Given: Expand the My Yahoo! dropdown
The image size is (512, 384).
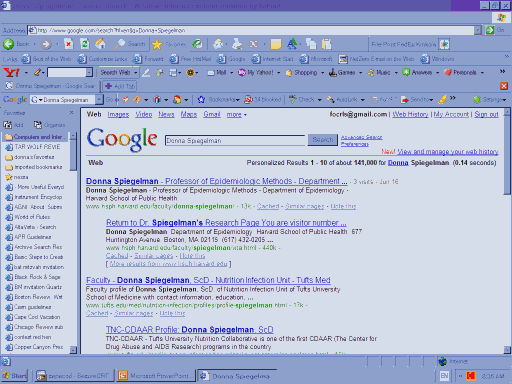Looking at the screenshot, I should coord(278,72).
